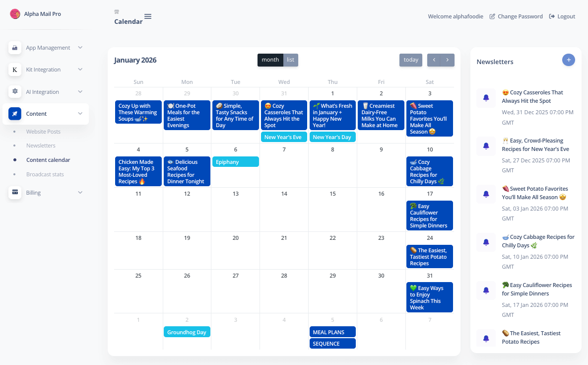This screenshot has width=588, height=365.
Task: Add a newsletter using the plus button
Action: 568,60
